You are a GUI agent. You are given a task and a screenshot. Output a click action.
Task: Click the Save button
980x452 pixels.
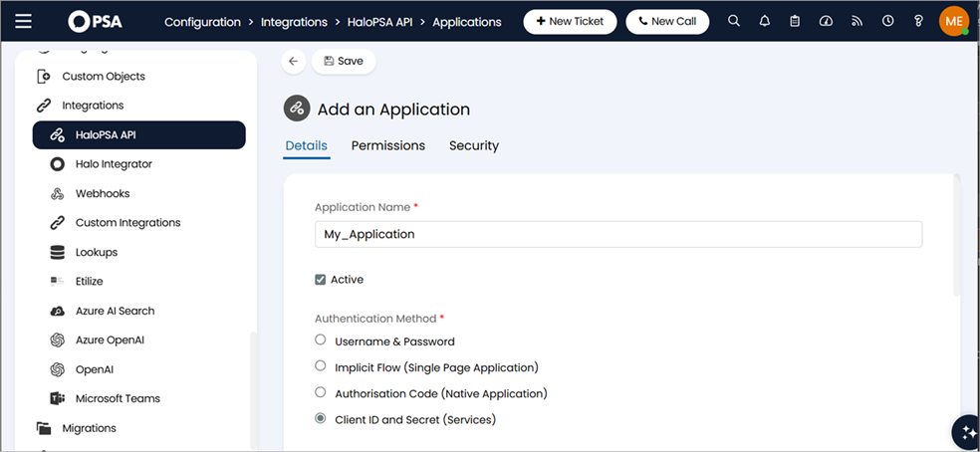coord(344,62)
